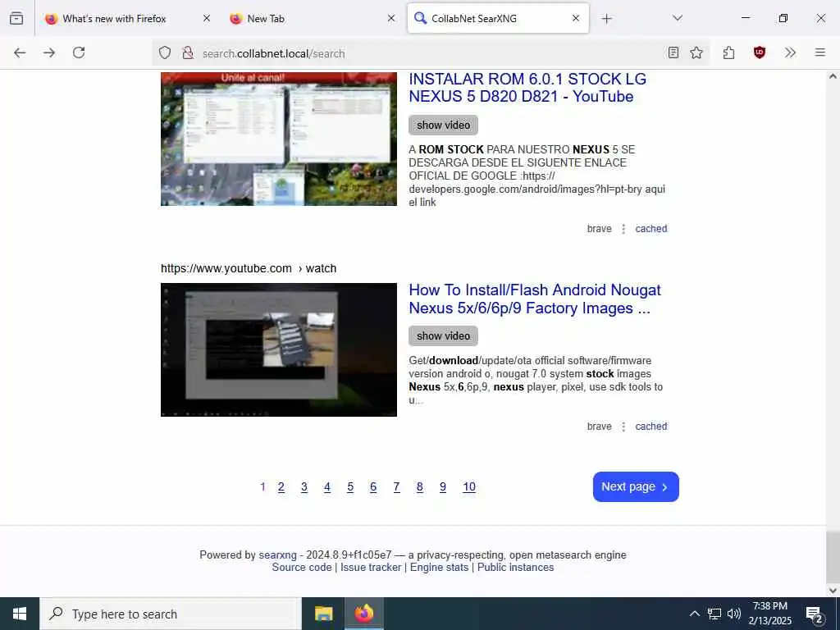Go to results page 7
The width and height of the screenshot is (840, 630).
pyautogui.click(x=396, y=487)
